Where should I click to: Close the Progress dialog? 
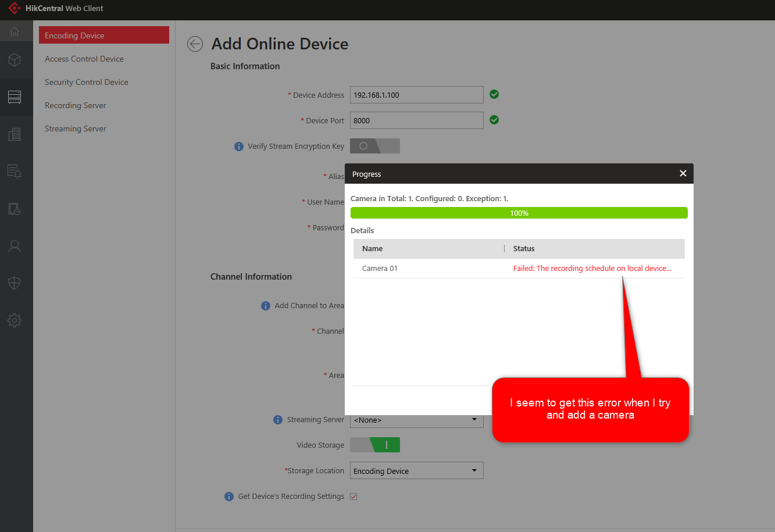point(683,173)
